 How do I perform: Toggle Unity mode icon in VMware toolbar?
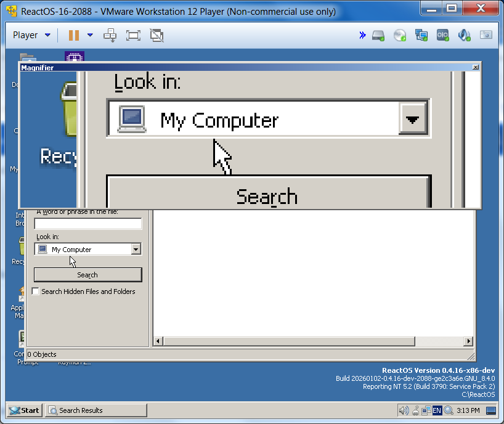point(157,35)
